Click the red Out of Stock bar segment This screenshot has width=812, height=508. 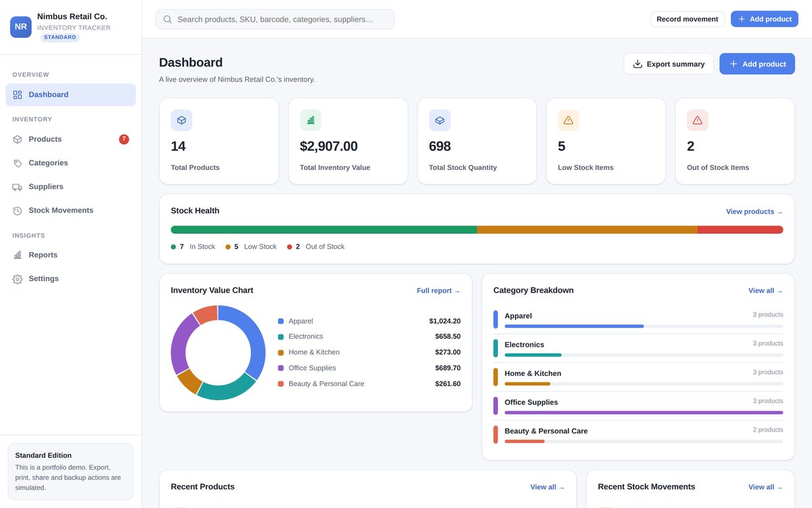coord(740,230)
